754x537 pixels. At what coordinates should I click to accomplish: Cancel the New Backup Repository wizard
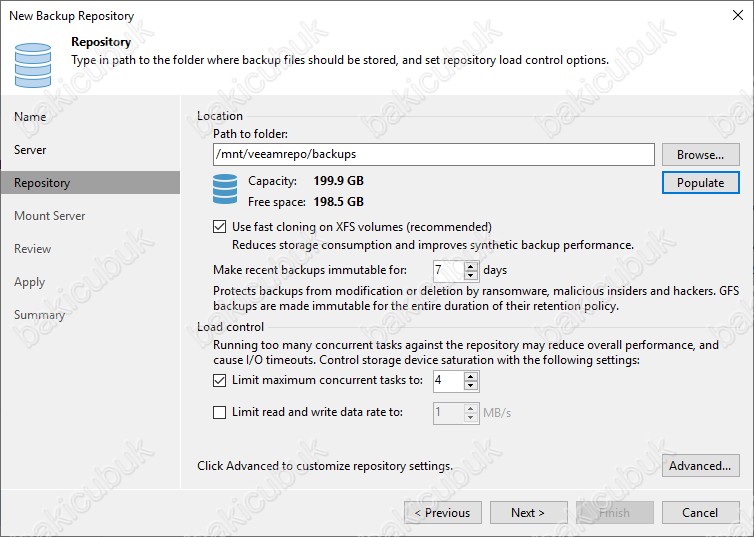pyautogui.click(x=700, y=512)
